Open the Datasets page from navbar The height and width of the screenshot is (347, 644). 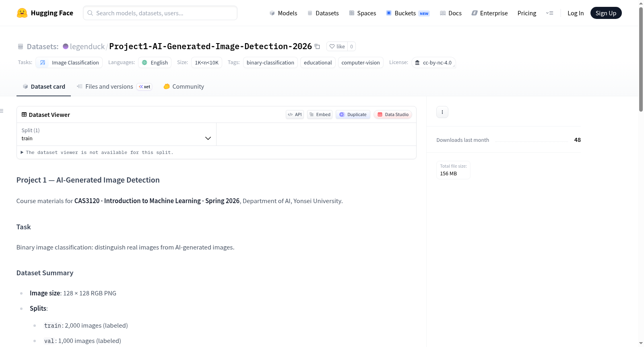tap(323, 13)
